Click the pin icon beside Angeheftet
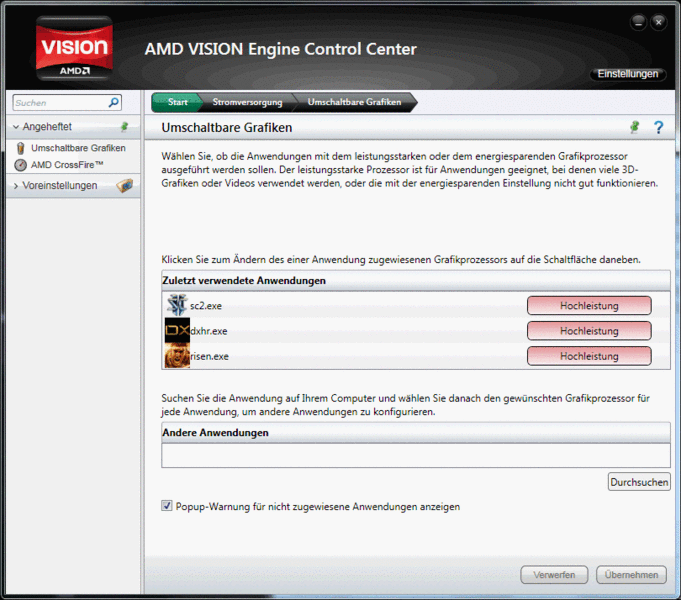The height and width of the screenshot is (600, 681). coord(125,126)
